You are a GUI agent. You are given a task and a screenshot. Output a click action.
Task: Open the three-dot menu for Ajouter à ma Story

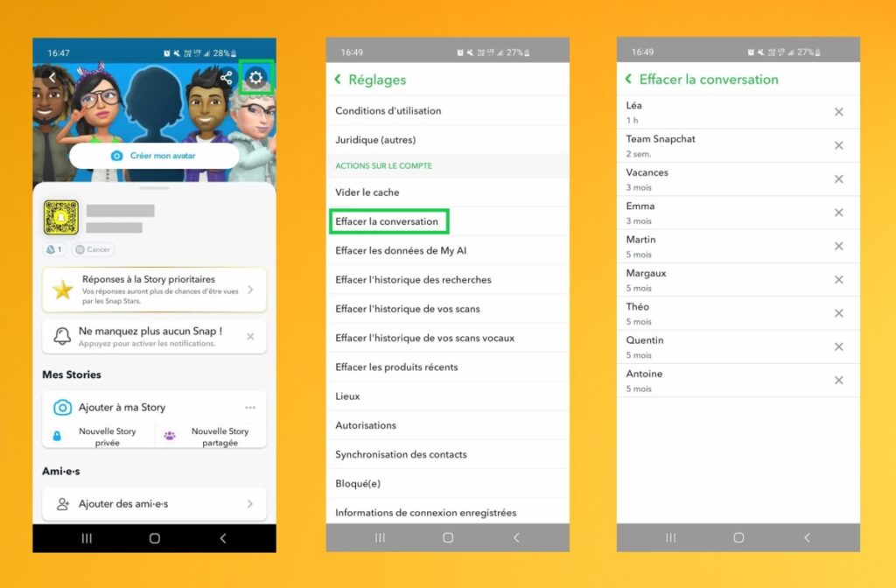point(250,408)
